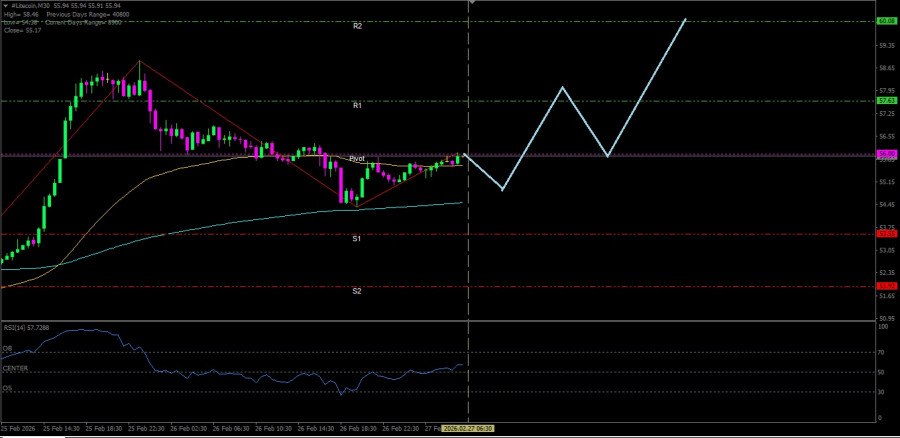Click the chart shift triangle marker at top
The height and width of the screenshot is (438, 900).
[x=471, y=3]
